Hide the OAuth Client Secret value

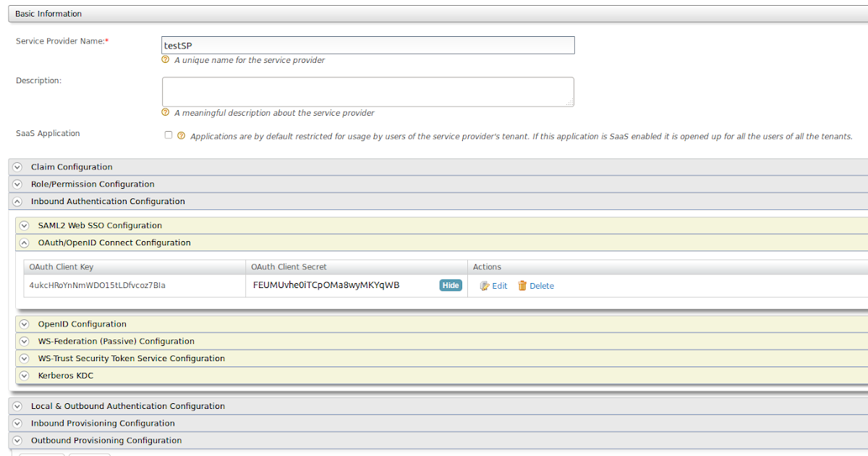pos(451,284)
